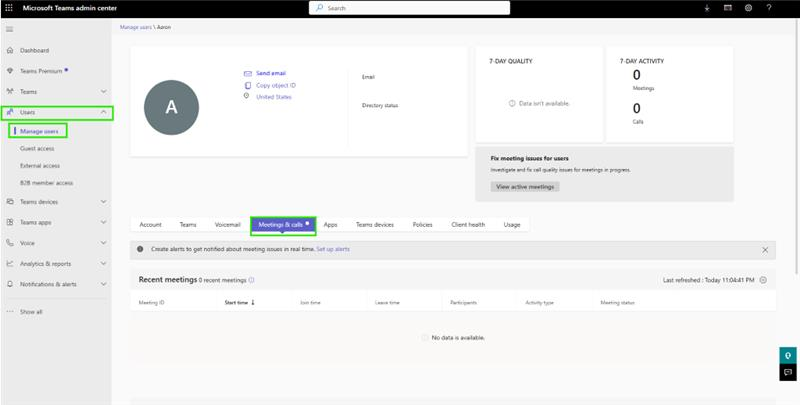Click the Analytics & reports chart icon
The height and width of the screenshot is (405, 800).
[x=10, y=264]
